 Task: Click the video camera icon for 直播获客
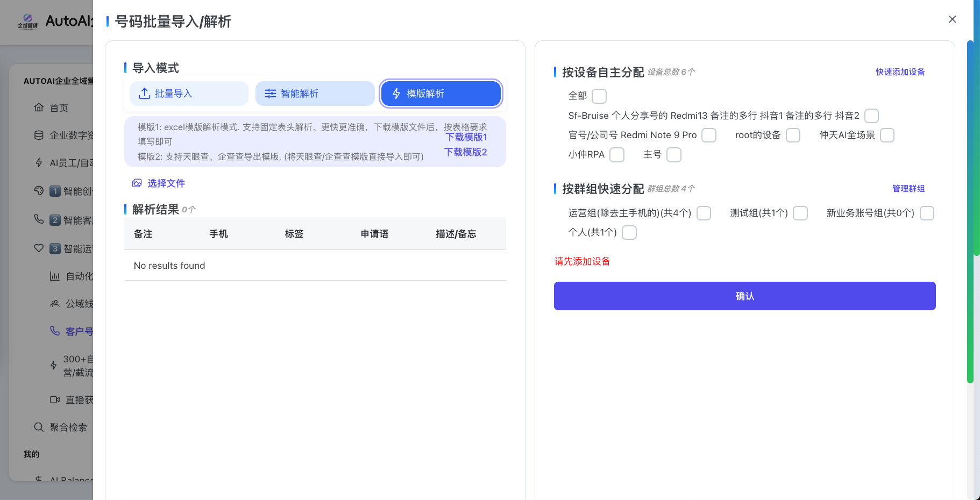tap(55, 399)
